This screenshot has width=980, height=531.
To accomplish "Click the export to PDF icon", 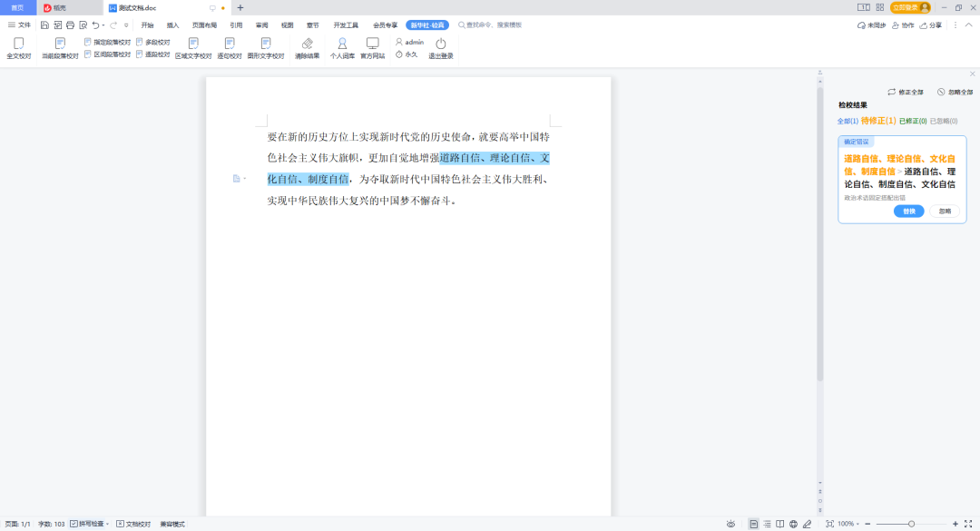I will pyautogui.click(x=57, y=25).
